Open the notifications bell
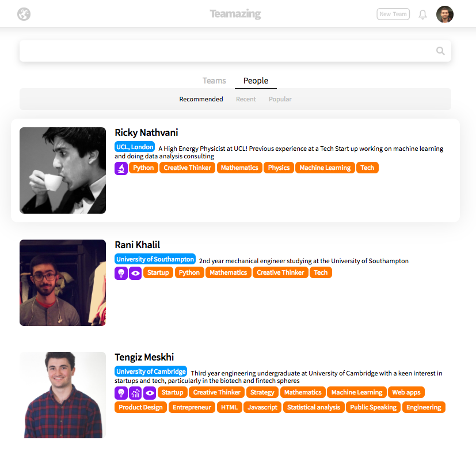The width and height of the screenshot is (476, 459). tap(422, 14)
